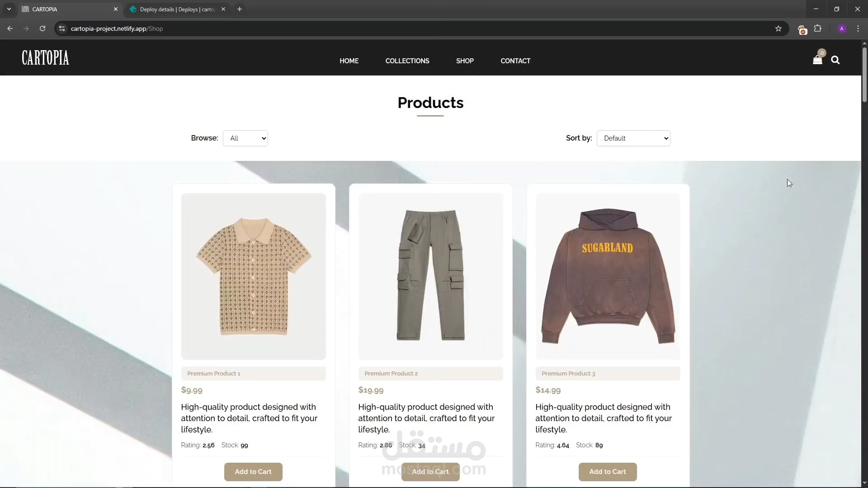Bookmark page with star icon

(x=778, y=28)
